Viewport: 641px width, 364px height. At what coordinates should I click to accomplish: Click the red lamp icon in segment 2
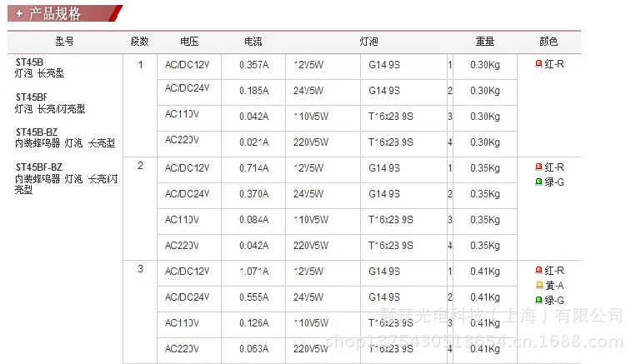pyautogui.click(x=538, y=167)
